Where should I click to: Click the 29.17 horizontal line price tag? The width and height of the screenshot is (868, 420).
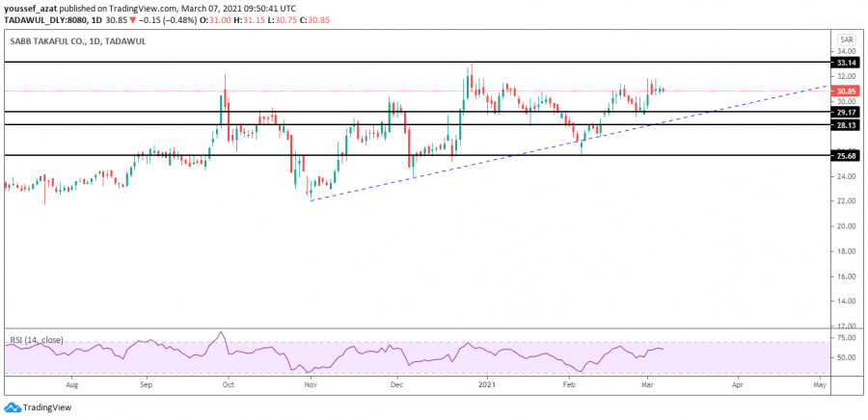tap(847, 112)
